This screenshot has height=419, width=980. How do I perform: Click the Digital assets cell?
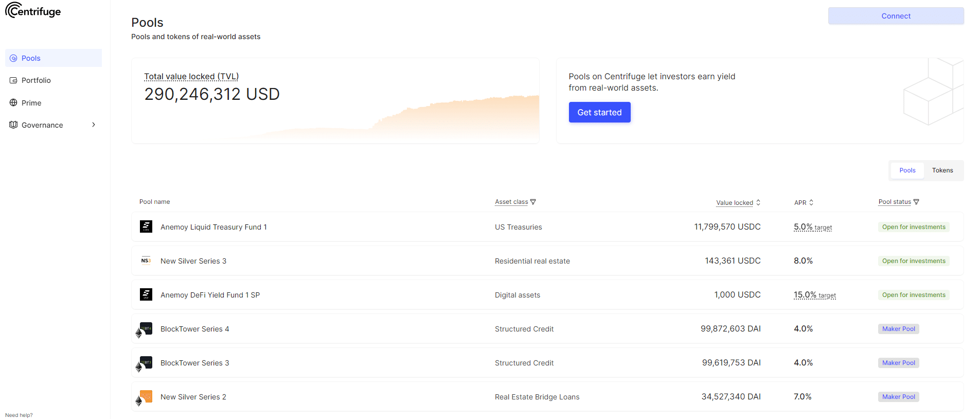(x=518, y=295)
